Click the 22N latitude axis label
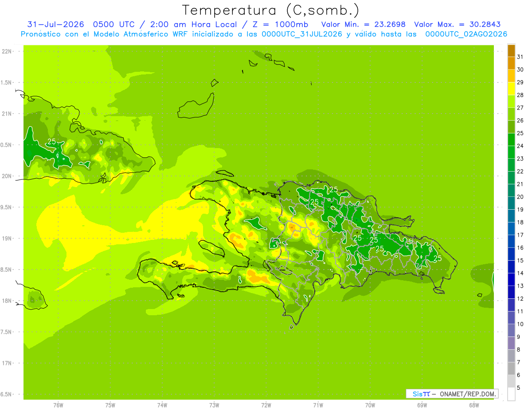This screenshot has height=411, width=532. 7,51
